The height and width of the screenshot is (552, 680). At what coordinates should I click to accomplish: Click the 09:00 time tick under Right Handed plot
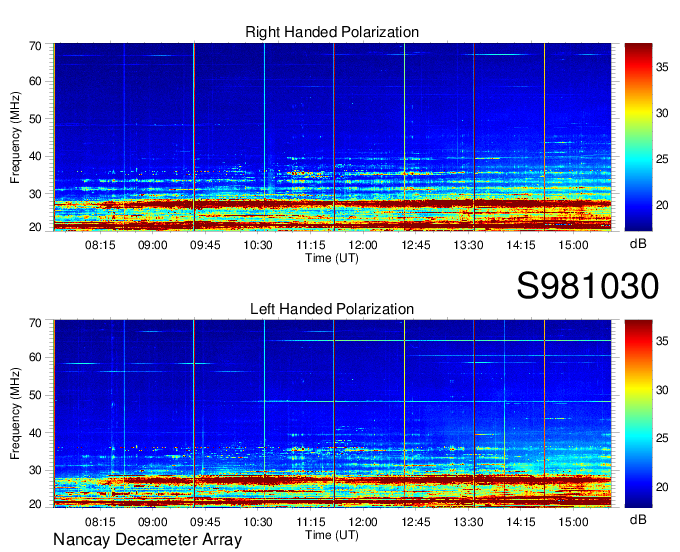(x=153, y=245)
